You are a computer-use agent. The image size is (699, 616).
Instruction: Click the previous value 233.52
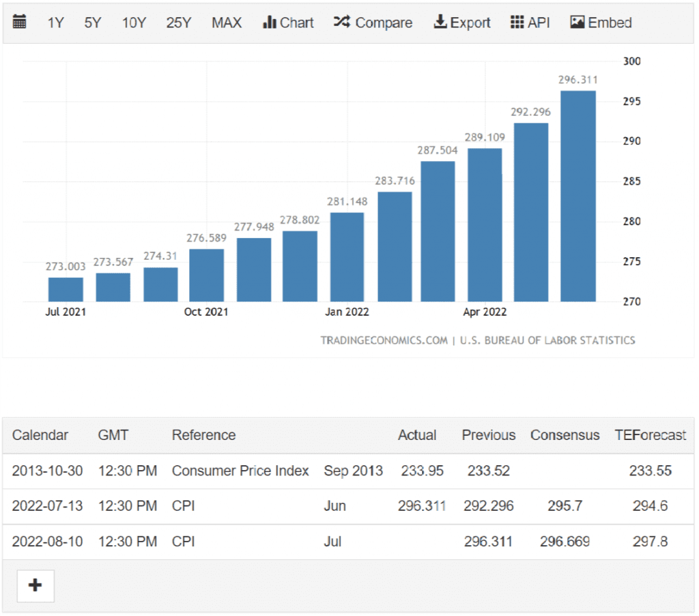pos(489,471)
